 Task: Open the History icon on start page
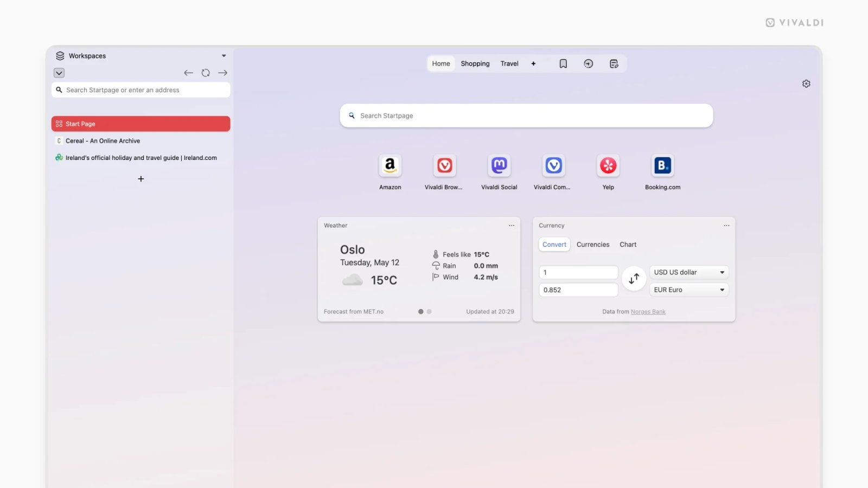coord(589,63)
